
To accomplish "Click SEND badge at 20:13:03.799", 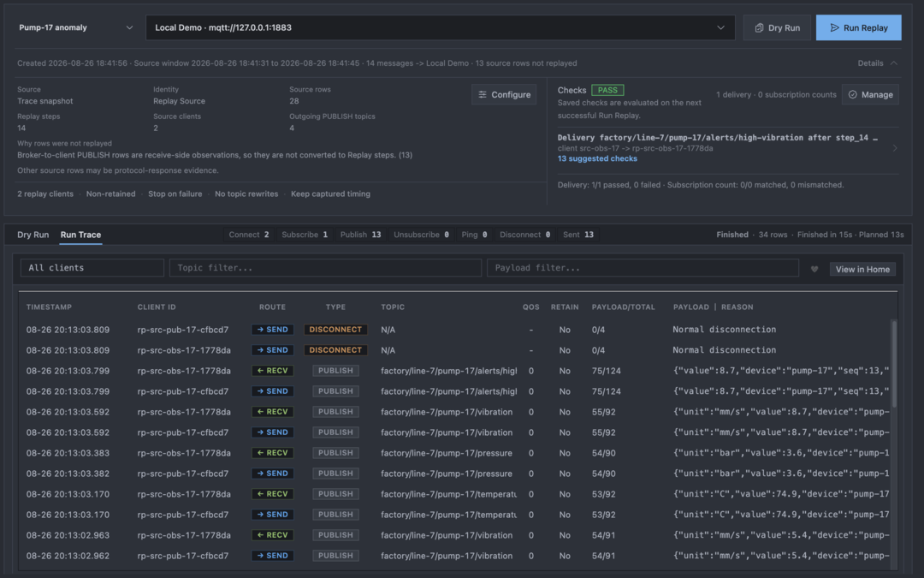I will [x=272, y=391].
